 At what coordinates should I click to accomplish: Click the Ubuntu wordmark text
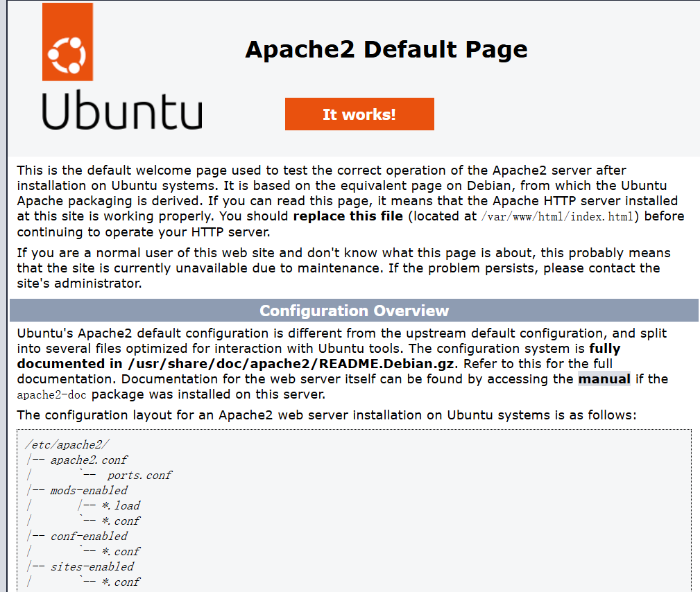pos(122,110)
